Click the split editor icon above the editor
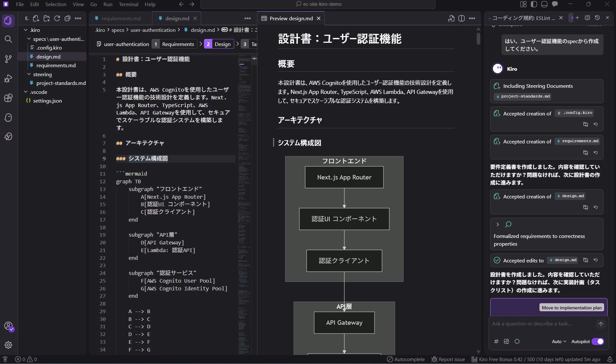 (x=462, y=18)
